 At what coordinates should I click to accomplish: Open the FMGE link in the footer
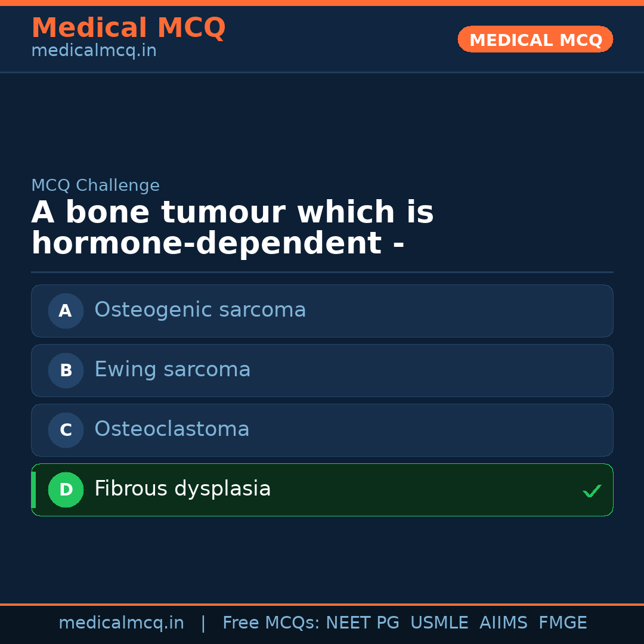pyautogui.click(x=562, y=622)
